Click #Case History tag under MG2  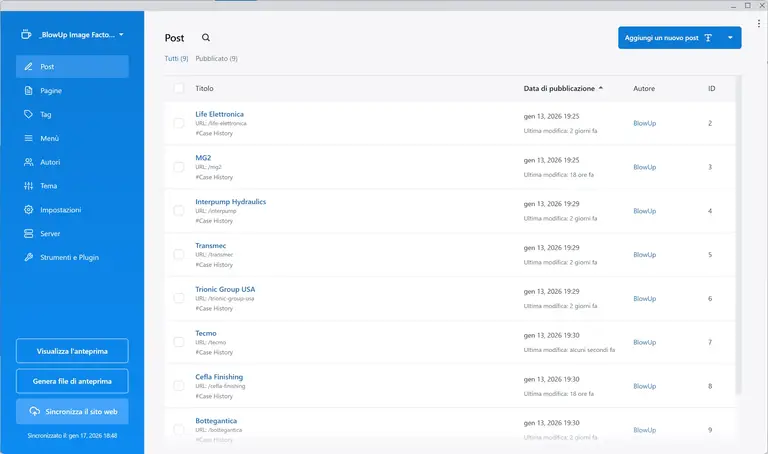point(214,177)
